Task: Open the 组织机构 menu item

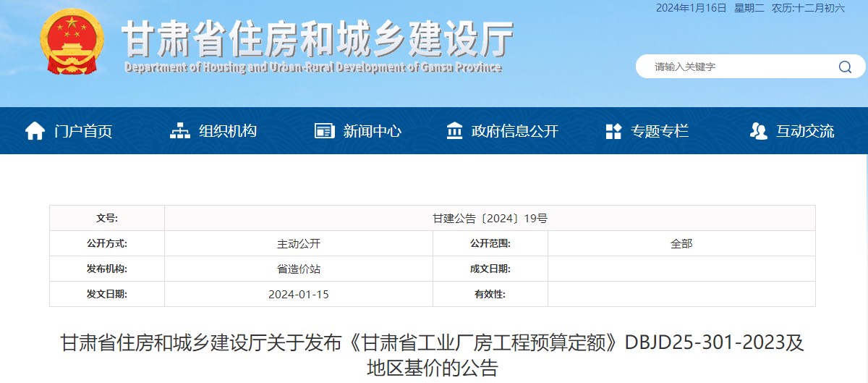Action: click(x=228, y=131)
